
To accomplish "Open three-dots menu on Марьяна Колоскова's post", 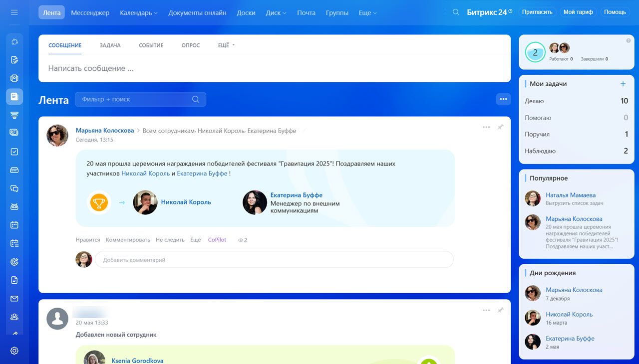I will [x=486, y=127].
